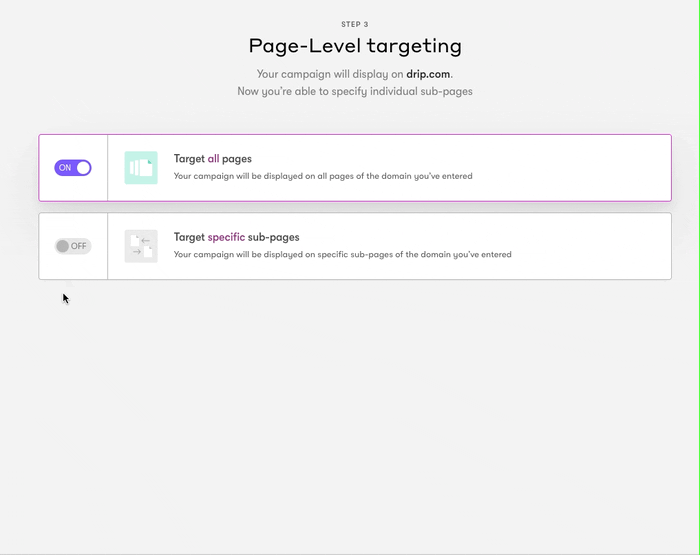The height and width of the screenshot is (555, 700).
Task: Click the drip.com domain text
Action: pyautogui.click(x=428, y=74)
